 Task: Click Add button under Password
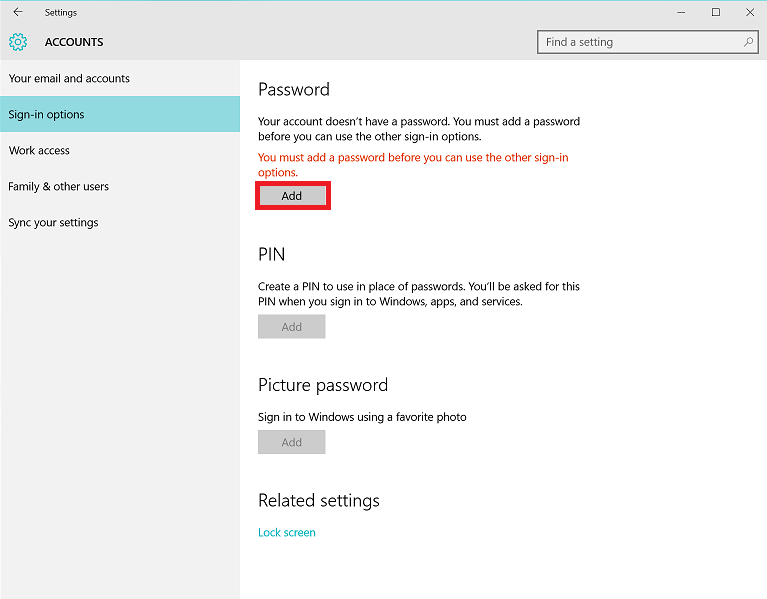coord(293,196)
